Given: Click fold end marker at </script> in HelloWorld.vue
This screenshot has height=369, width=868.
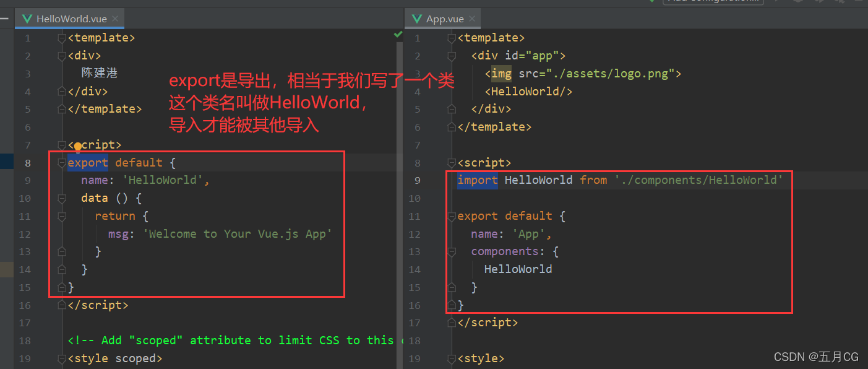Looking at the screenshot, I should [x=61, y=305].
